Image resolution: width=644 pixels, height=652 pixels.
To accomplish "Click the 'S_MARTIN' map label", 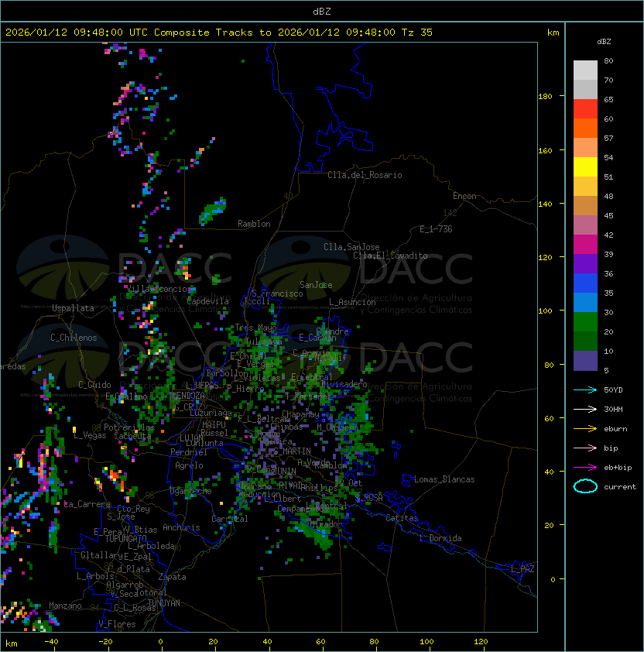I will point(293,451).
